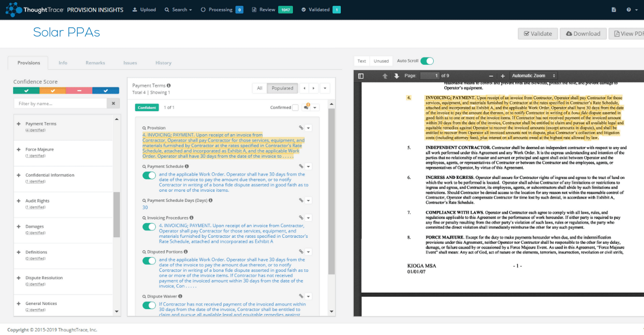Expand the Force Majeure provision group

click(x=19, y=149)
